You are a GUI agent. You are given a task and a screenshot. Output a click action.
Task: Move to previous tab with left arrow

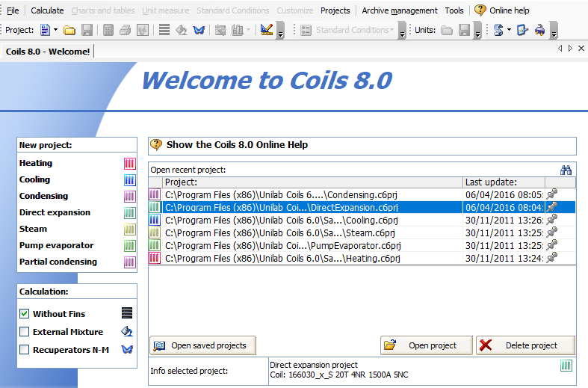click(x=560, y=48)
